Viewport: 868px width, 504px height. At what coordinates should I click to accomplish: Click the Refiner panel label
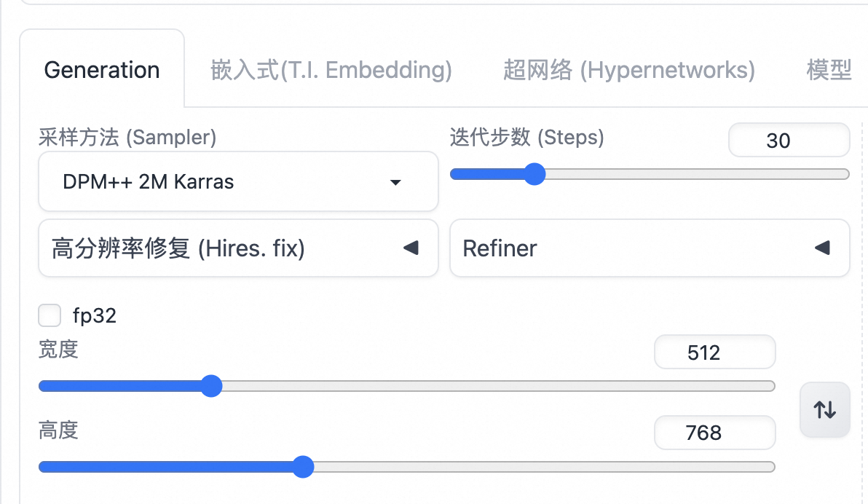point(500,248)
